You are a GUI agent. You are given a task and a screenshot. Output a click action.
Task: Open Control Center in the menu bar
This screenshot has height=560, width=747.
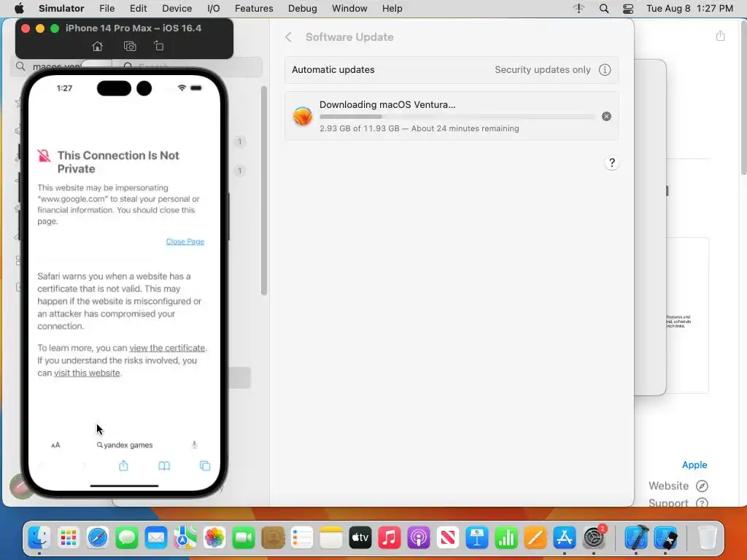click(x=628, y=9)
